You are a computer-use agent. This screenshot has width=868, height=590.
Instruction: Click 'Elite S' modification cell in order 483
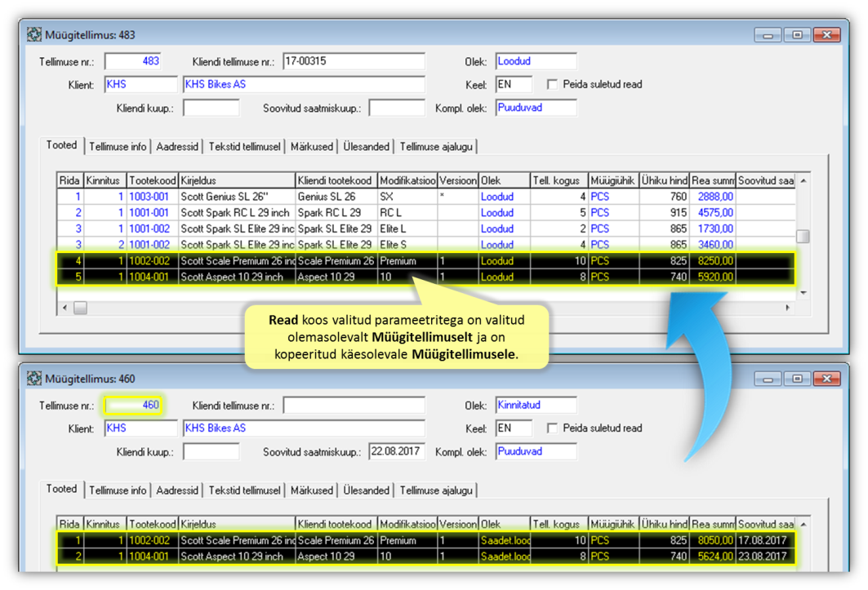(407, 245)
